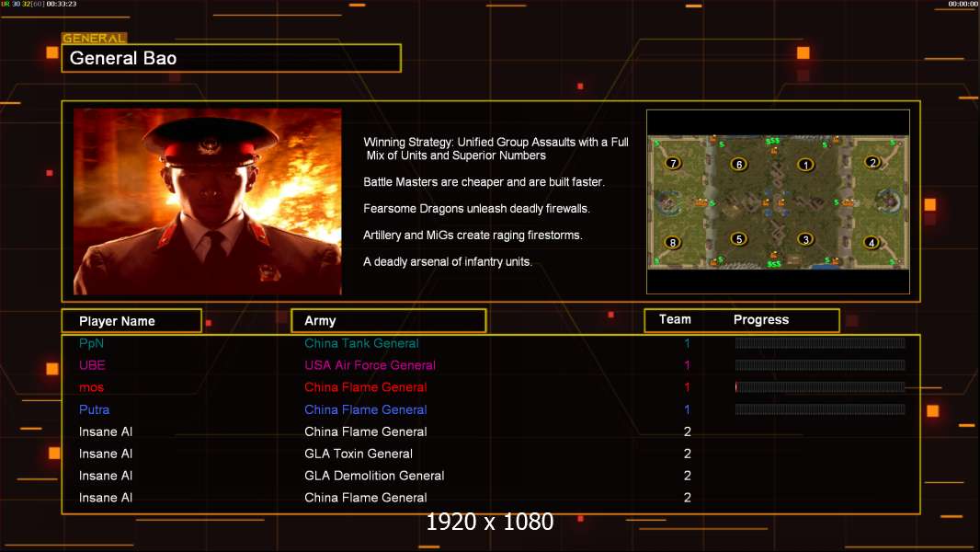Click start position 4 on the map
Image resolution: width=980 pixels, height=552 pixels.
coord(872,243)
